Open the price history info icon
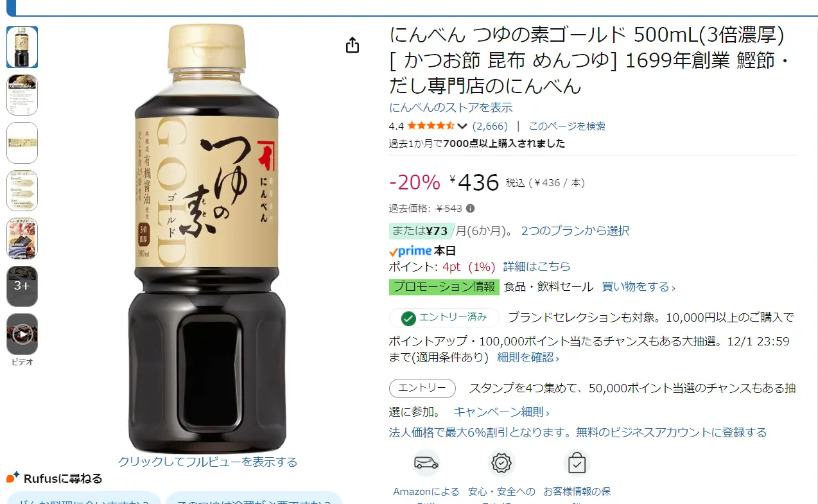This screenshot has width=818, height=504. (x=470, y=208)
